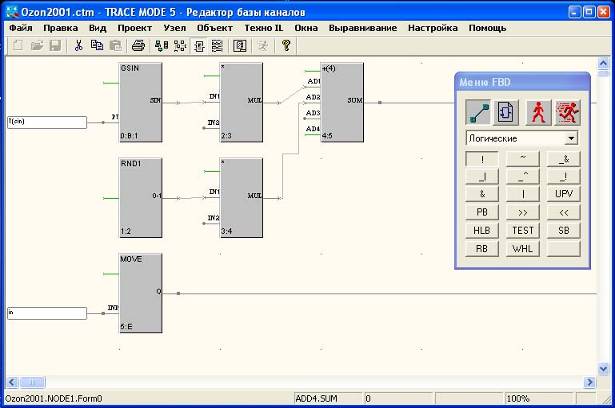The height and width of the screenshot is (408, 615).
Task: Click the PB block button
Action: tap(482, 212)
